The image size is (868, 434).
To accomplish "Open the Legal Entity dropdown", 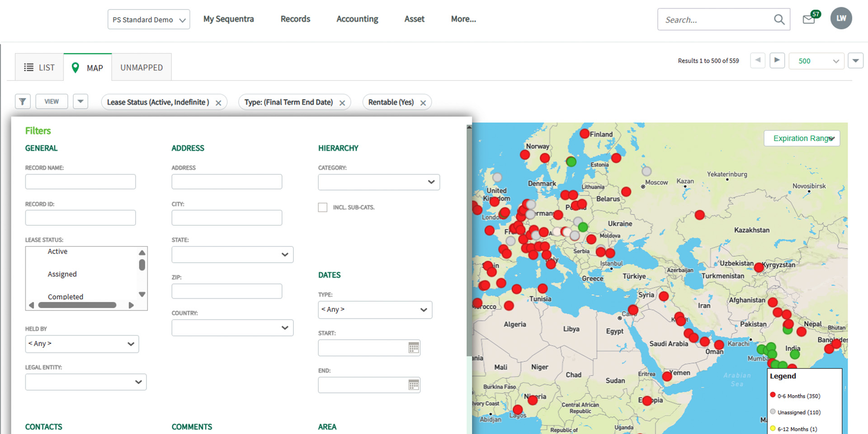I will coord(86,382).
